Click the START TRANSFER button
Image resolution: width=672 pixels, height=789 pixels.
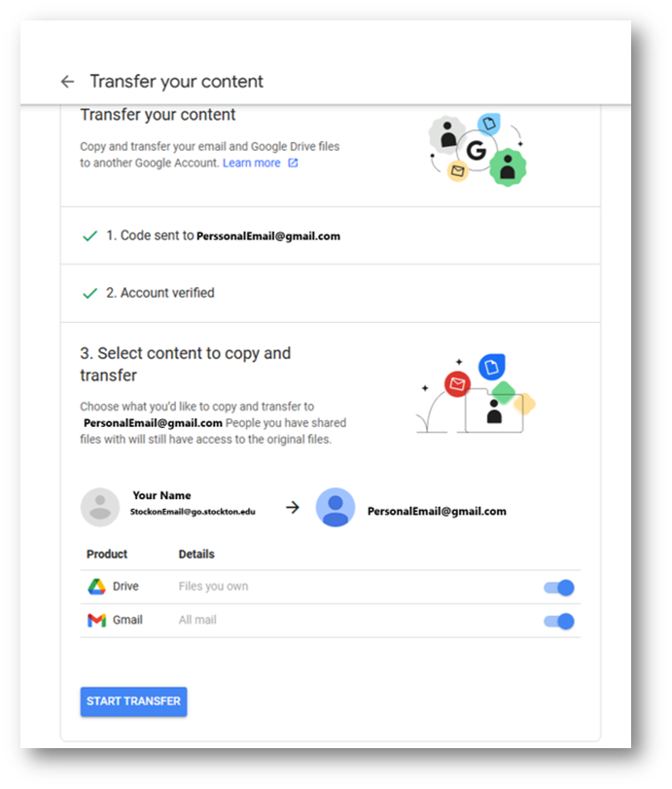pyautogui.click(x=134, y=701)
